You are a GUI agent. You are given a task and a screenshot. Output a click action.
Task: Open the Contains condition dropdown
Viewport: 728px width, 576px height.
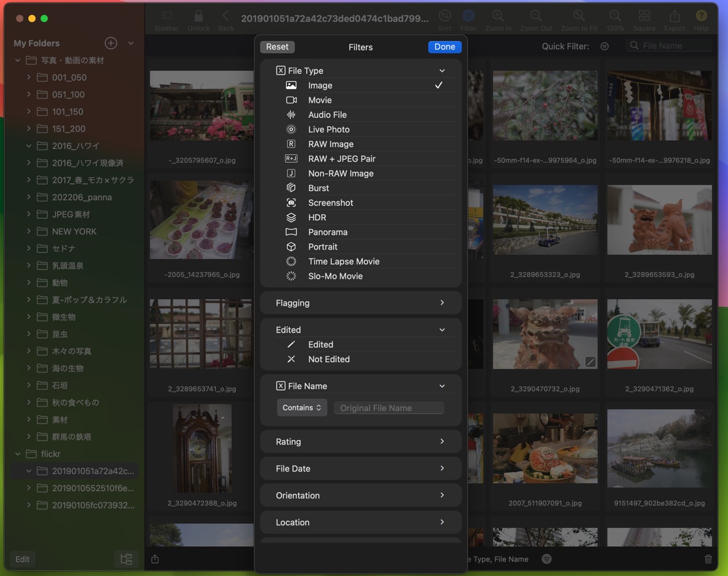click(302, 408)
